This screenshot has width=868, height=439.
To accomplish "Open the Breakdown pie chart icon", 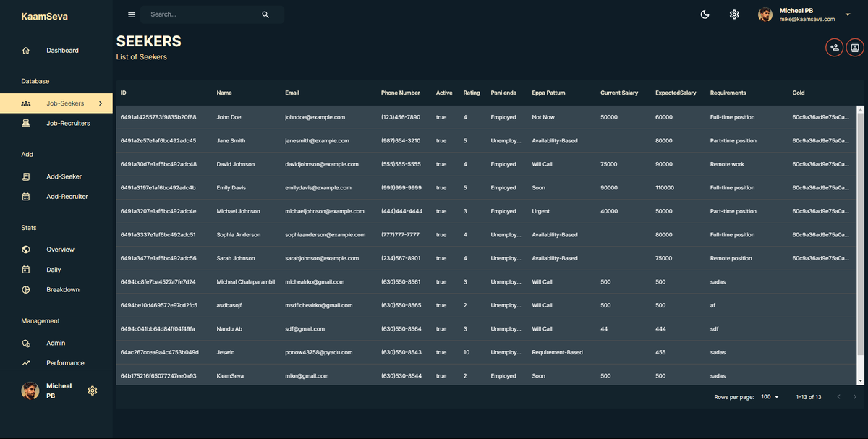I will click(26, 290).
